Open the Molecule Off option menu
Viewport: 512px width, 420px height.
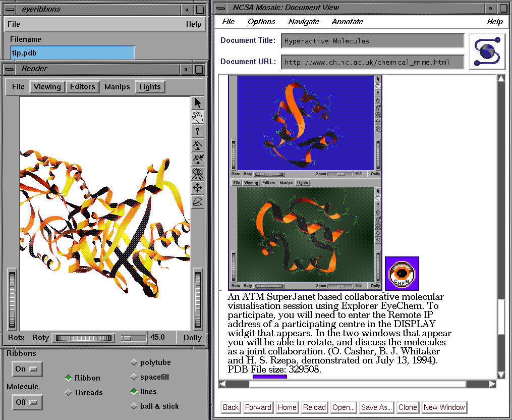(x=27, y=402)
